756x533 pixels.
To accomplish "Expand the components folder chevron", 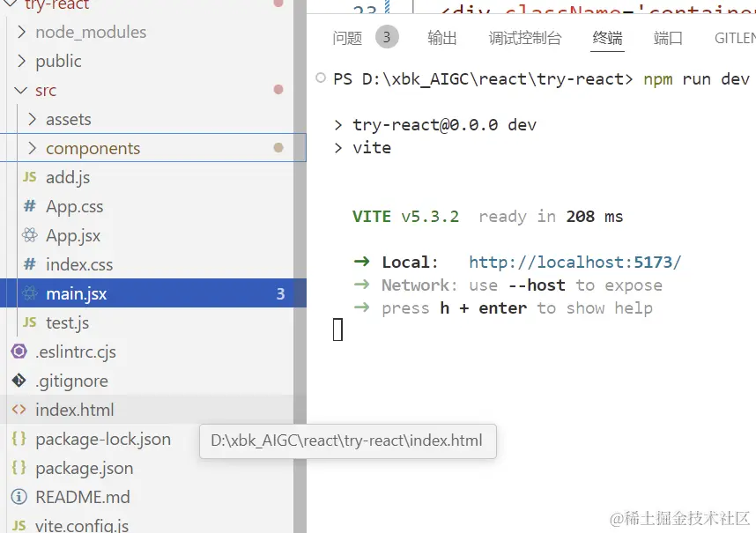I will [32, 148].
